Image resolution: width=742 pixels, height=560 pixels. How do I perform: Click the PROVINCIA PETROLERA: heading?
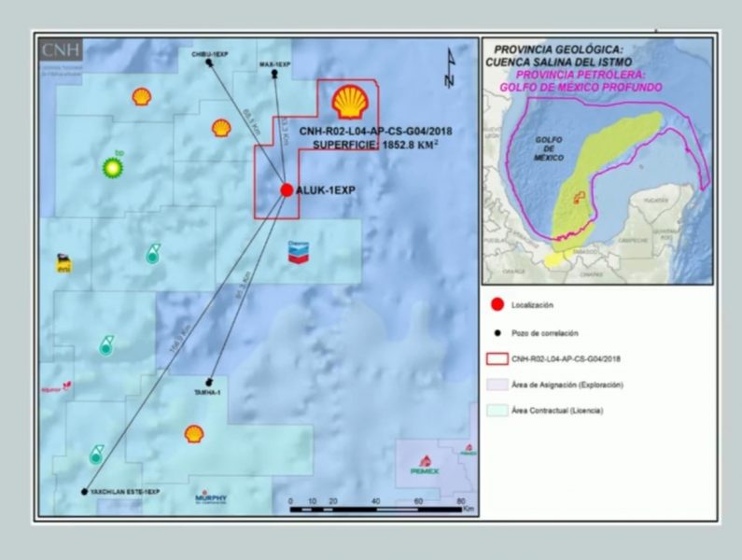[x=581, y=75]
